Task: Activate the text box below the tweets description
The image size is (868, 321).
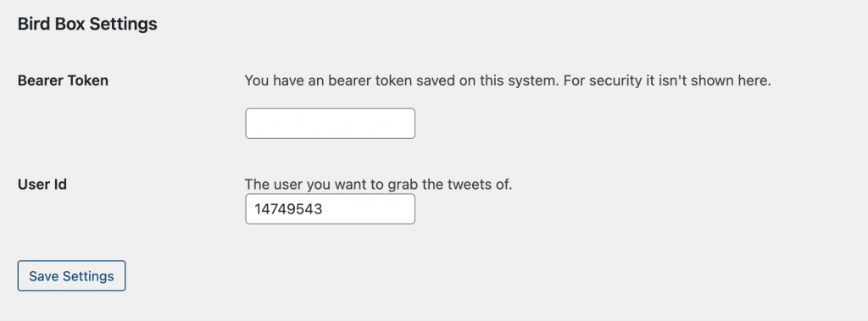Action: (330, 208)
